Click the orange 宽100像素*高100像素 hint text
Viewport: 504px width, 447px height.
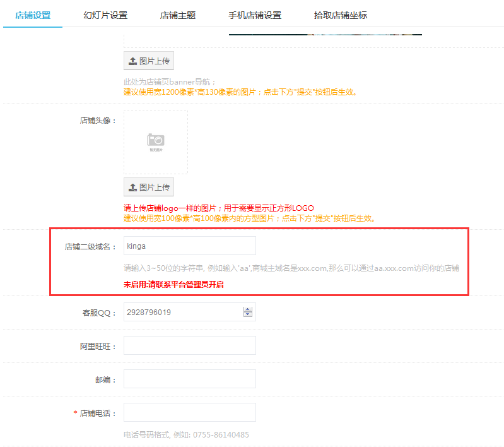(x=250, y=218)
